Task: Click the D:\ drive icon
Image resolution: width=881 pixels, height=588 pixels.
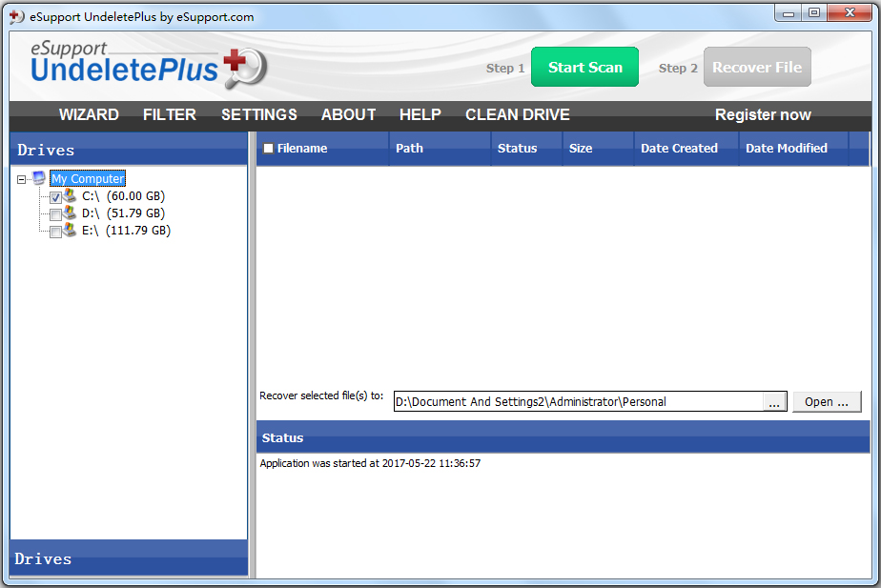Action: point(70,213)
